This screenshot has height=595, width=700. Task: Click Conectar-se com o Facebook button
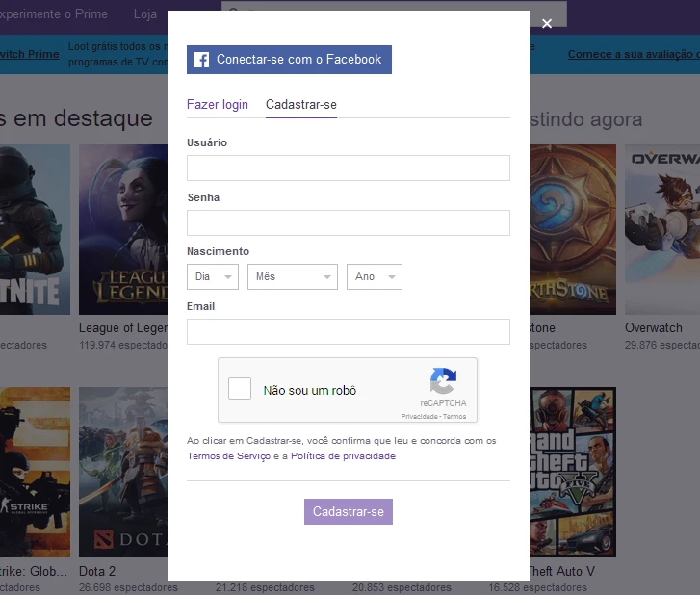click(x=289, y=60)
